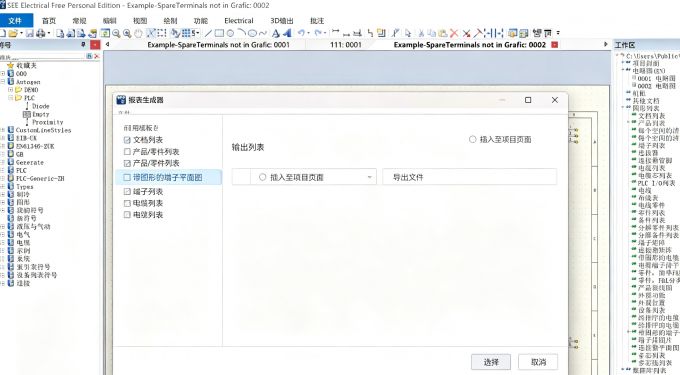Open the 首页 ribbon tab

point(49,21)
